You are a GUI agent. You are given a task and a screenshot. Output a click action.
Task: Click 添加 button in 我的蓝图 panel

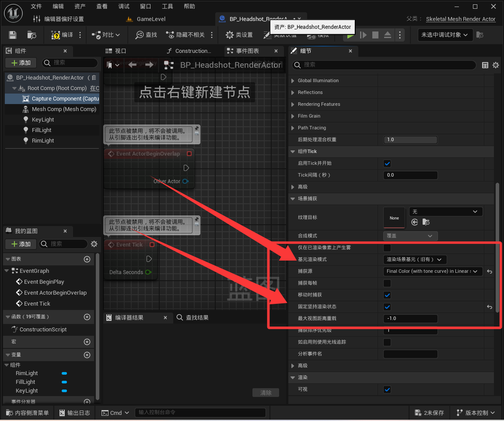(x=21, y=244)
